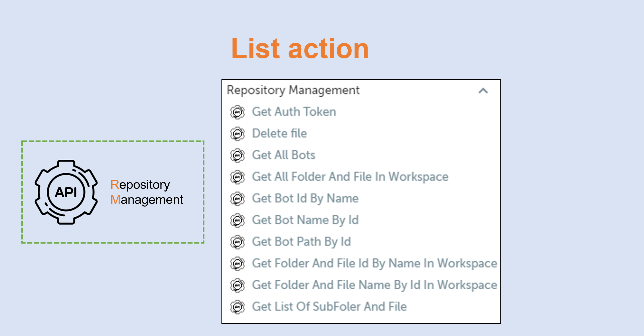Select Get Folder And File Id By Name In Workspace
The width and height of the screenshot is (644, 336).
coord(374,264)
